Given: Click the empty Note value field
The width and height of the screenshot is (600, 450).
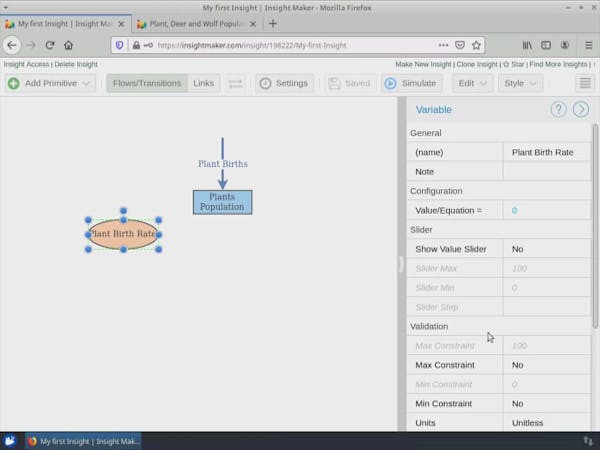Looking at the screenshot, I should pos(547,171).
